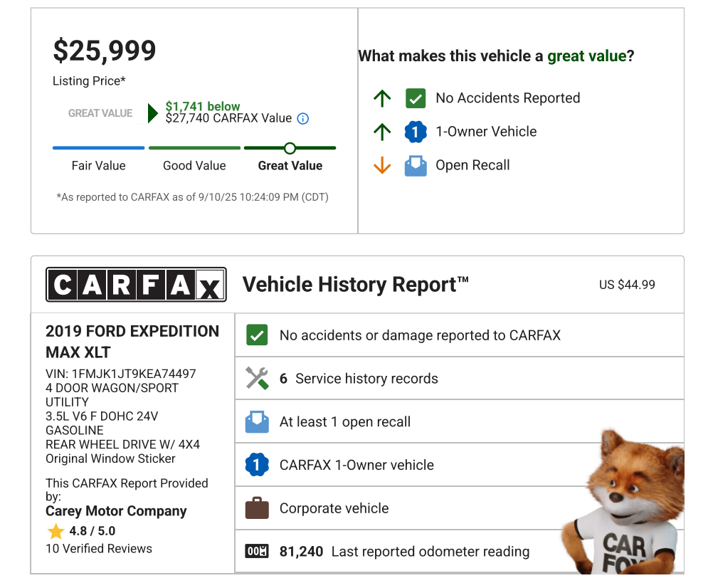Click the green No Accidents Reported checkmark

click(416, 98)
